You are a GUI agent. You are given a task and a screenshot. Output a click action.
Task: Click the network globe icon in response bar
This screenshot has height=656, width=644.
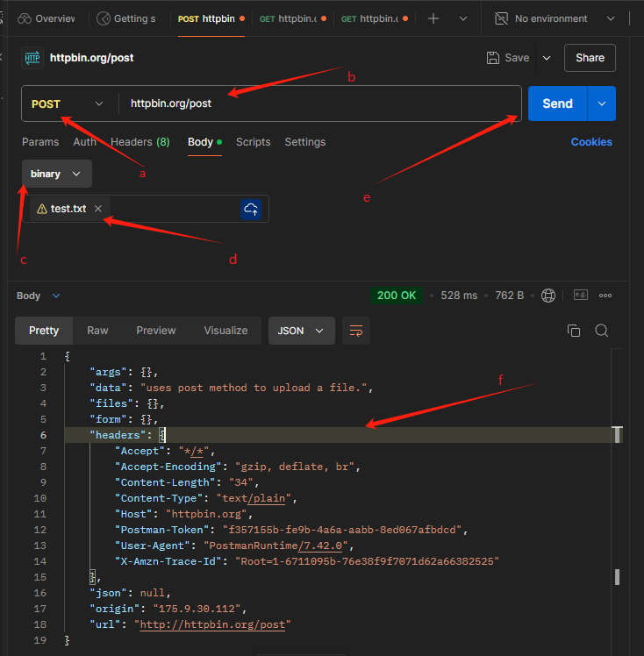pos(549,296)
